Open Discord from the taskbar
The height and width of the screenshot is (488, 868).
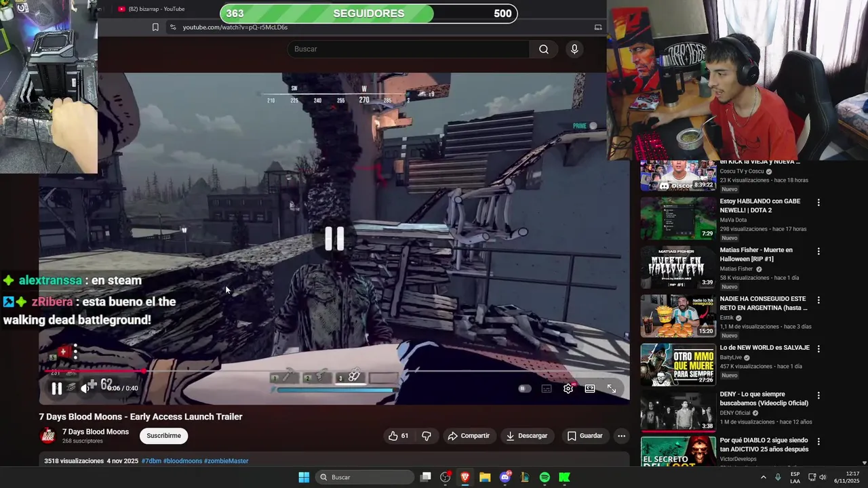point(505,477)
